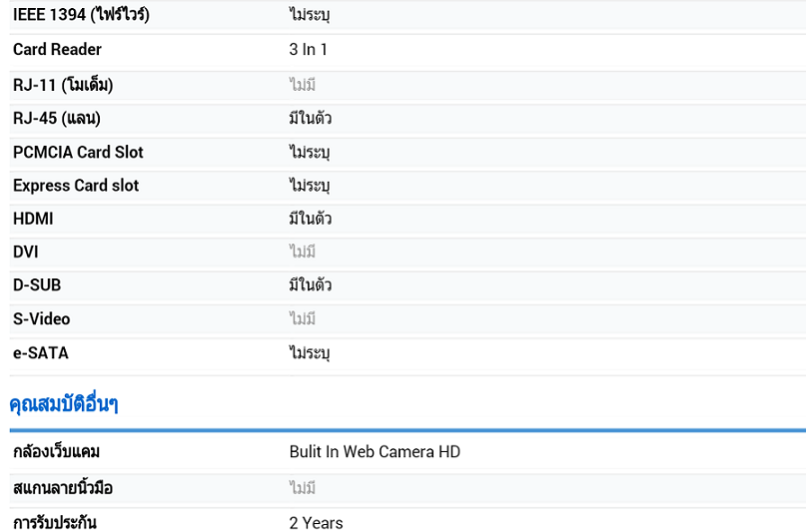Click the คุณสมบัติอื่นๆ section heading
The height and width of the screenshot is (532, 806).
(x=64, y=404)
